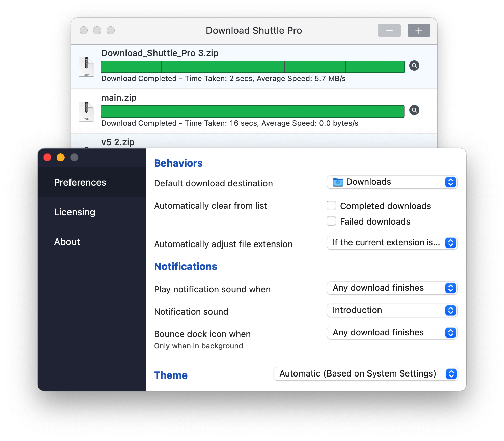This screenshot has height=441, width=504.
Task: Select the v5 2.zip download row
Action: pyautogui.click(x=254, y=141)
